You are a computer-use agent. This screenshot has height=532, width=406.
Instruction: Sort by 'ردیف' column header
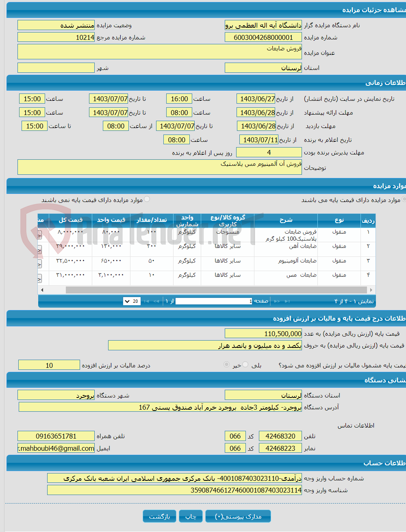[368, 220]
